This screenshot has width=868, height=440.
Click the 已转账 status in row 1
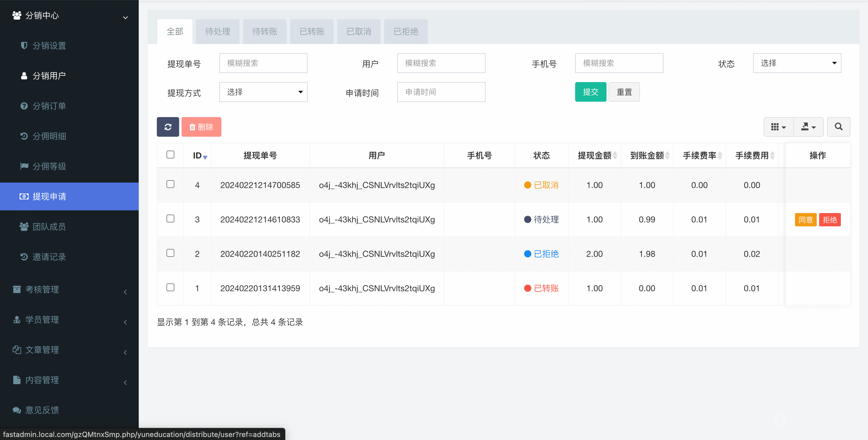[x=541, y=288]
